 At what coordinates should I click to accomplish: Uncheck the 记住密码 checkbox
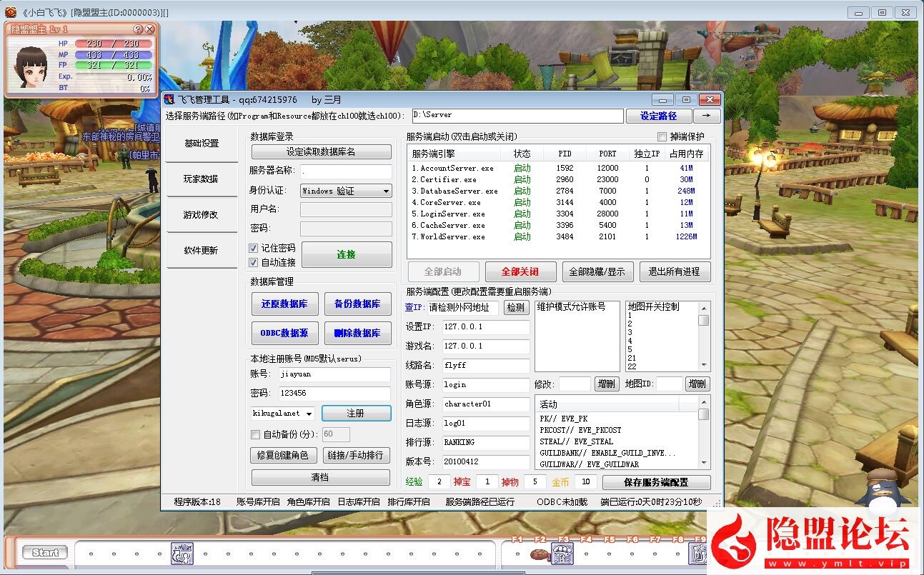pyautogui.click(x=254, y=248)
